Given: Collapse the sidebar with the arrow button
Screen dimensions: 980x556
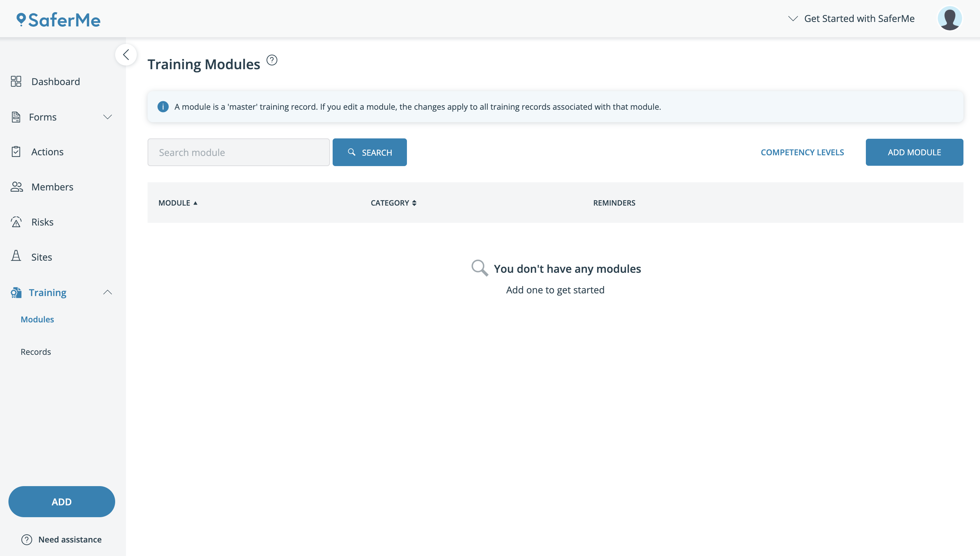Looking at the screenshot, I should tap(126, 55).
